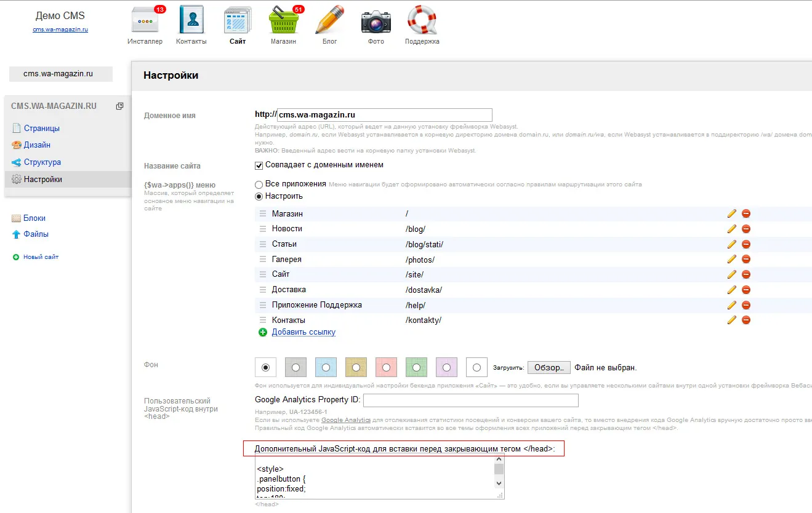Choose the blue background swatch
Viewport: 812px width, 513px height.
coord(326,368)
